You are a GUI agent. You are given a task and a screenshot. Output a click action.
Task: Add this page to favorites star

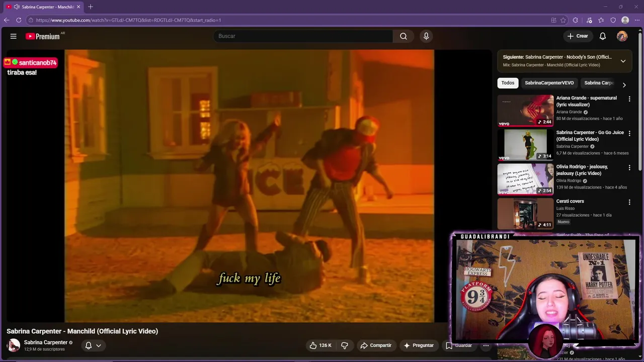click(x=563, y=20)
